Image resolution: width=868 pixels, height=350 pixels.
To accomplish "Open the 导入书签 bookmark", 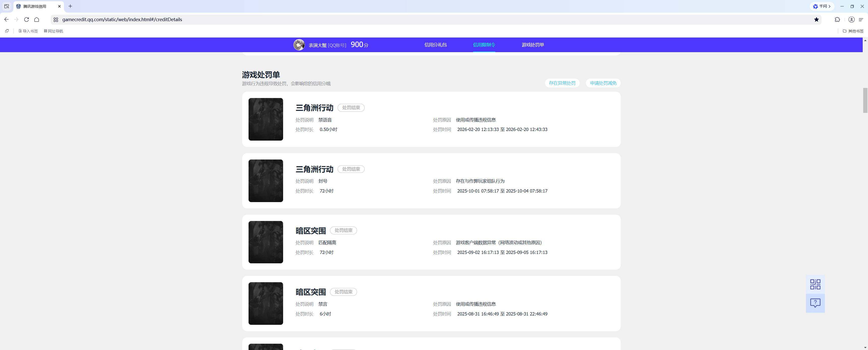I will [x=28, y=31].
